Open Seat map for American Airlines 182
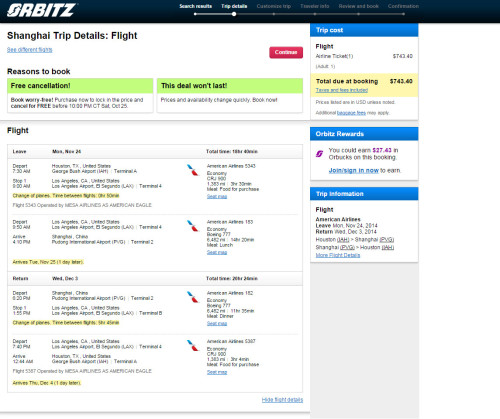The image size is (500, 419). click(217, 324)
